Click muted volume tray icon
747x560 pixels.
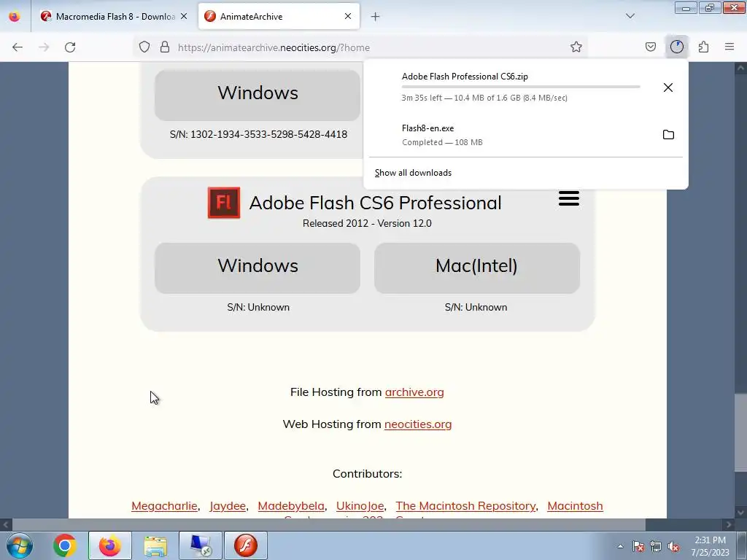(673, 547)
